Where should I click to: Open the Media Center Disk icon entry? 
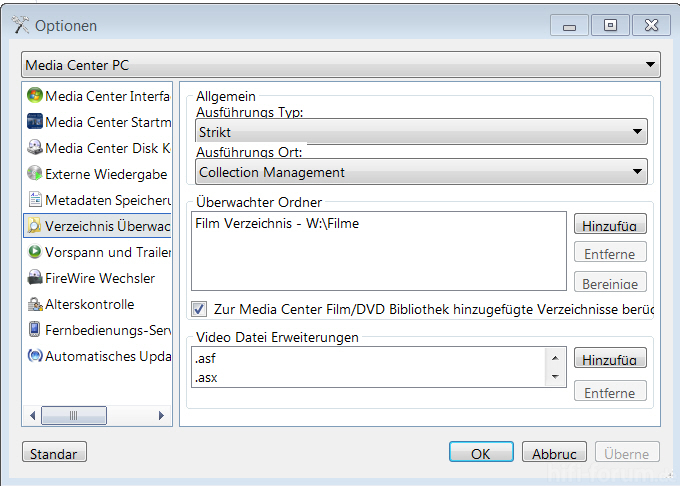point(35,148)
